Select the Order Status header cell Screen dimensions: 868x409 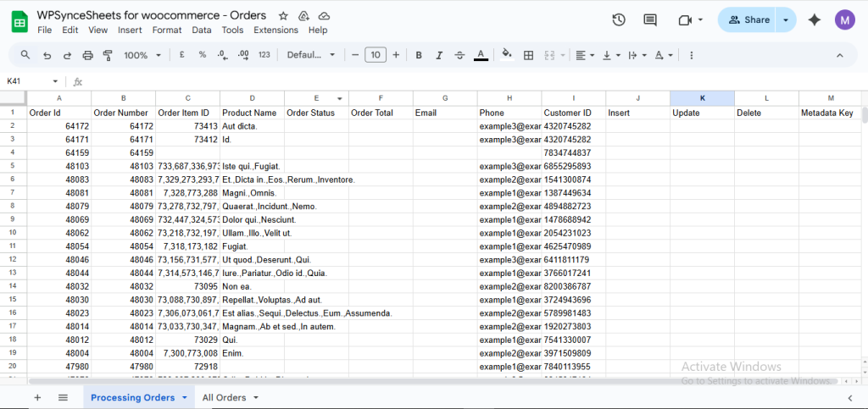pos(316,113)
